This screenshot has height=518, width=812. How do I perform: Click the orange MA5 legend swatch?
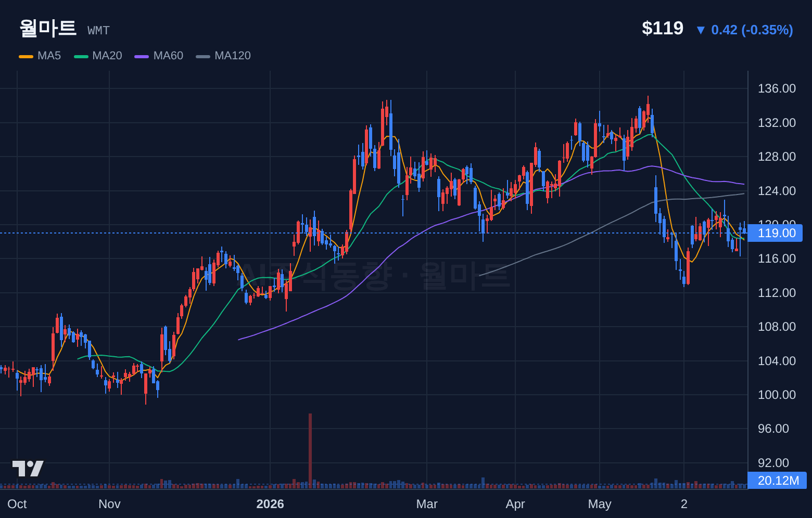tap(26, 56)
